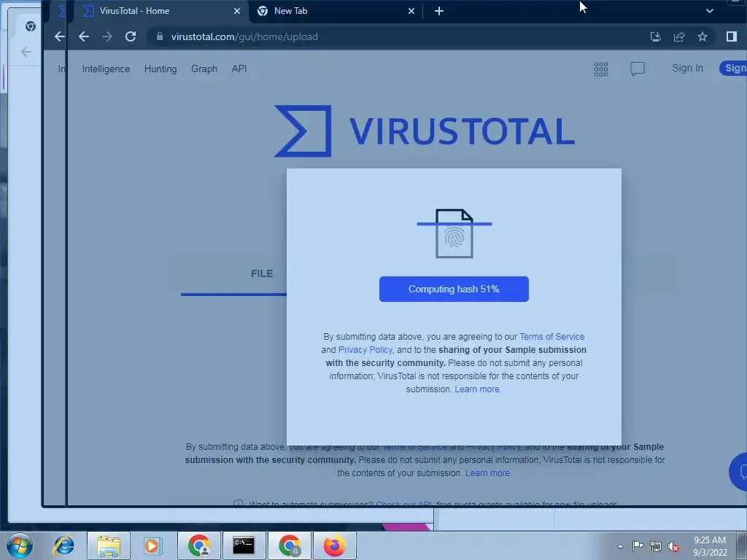Viewport: 747px width, 560px height.
Task: Close the VirusTotal - Home tab
Action: pos(237,11)
